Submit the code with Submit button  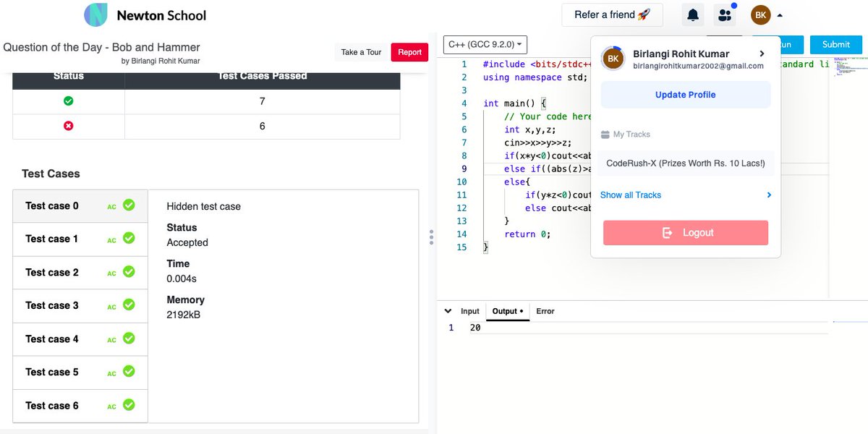pyautogui.click(x=835, y=45)
